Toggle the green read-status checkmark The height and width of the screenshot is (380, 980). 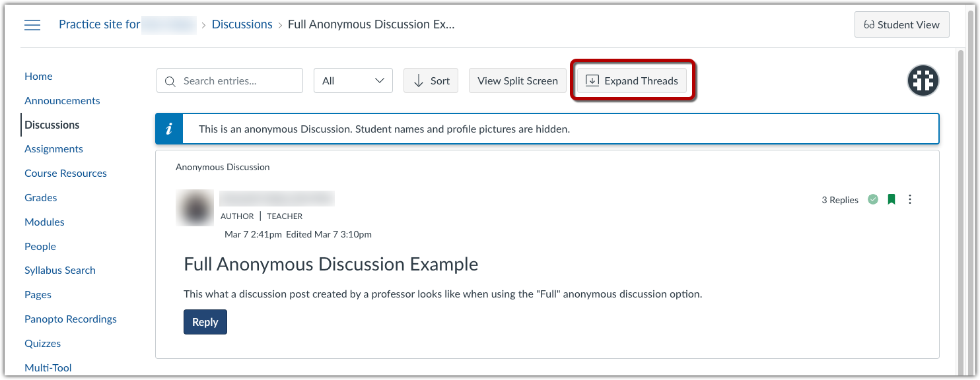872,199
